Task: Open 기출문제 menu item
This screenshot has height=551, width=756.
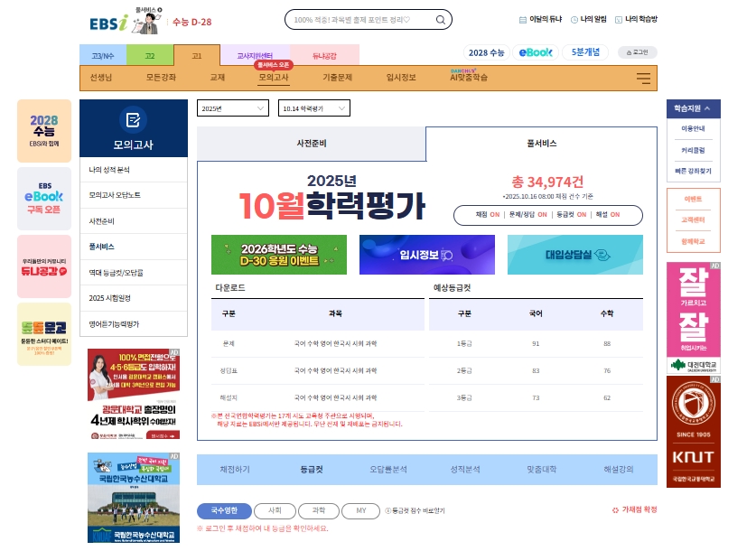Action: (x=338, y=77)
